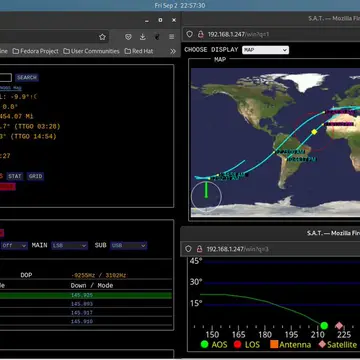Click the padlock icon in the win?q=1 window
Viewport: 360px width, 360px height.
(200, 34)
